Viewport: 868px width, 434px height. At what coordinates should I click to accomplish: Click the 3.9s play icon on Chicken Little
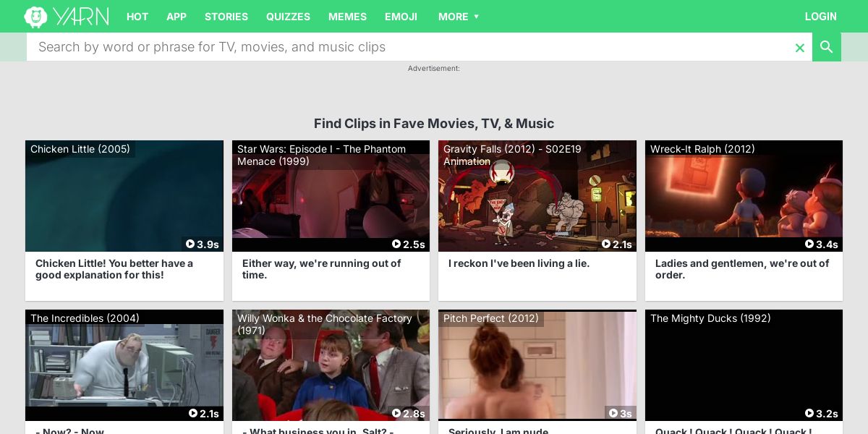point(190,244)
